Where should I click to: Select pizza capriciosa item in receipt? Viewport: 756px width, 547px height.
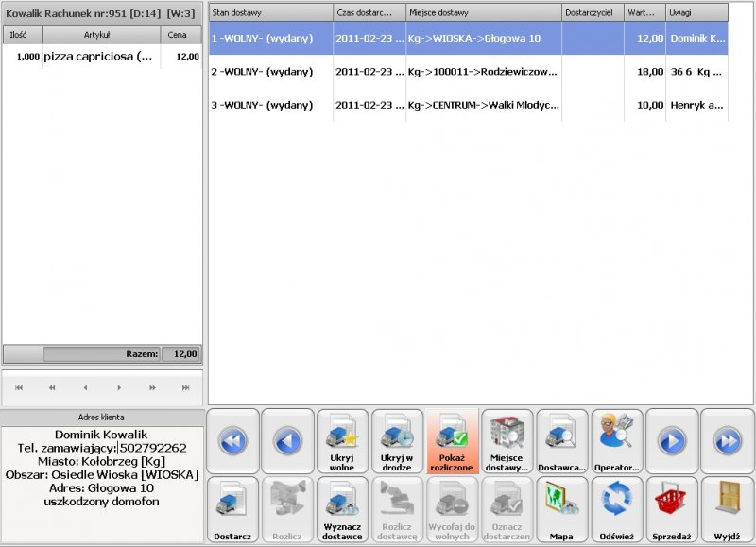pyautogui.click(x=98, y=57)
